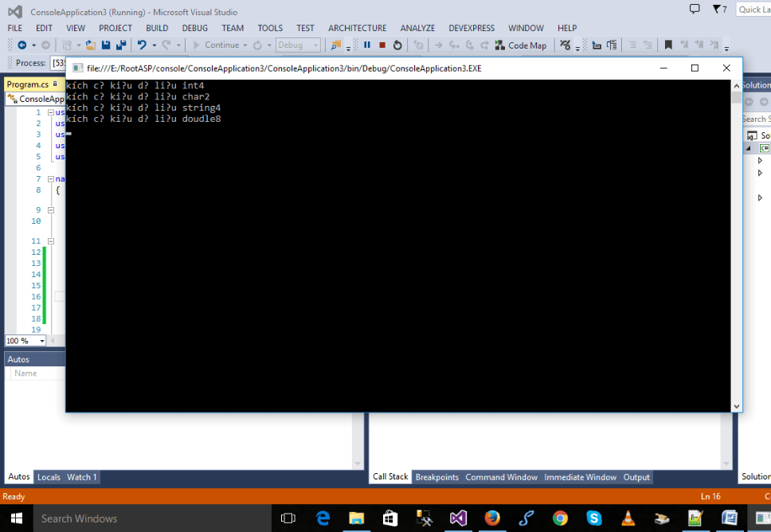Switch to the Immediate Window tab
This screenshot has width=771, height=532.
(x=580, y=477)
